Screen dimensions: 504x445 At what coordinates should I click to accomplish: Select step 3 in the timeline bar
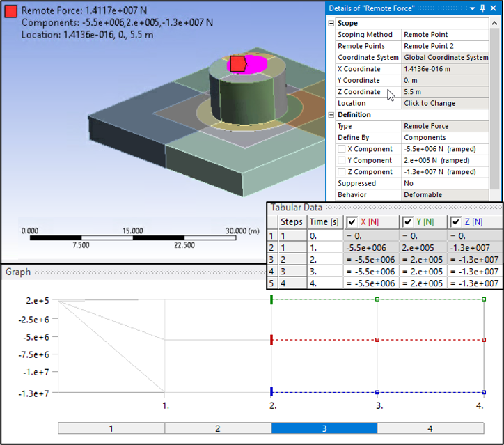coord(324,428)
